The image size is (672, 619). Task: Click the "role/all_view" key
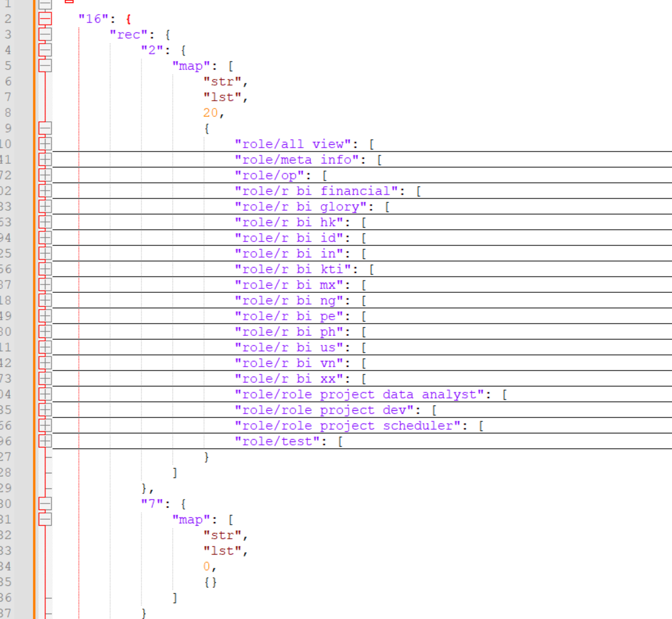coord(293,144)
